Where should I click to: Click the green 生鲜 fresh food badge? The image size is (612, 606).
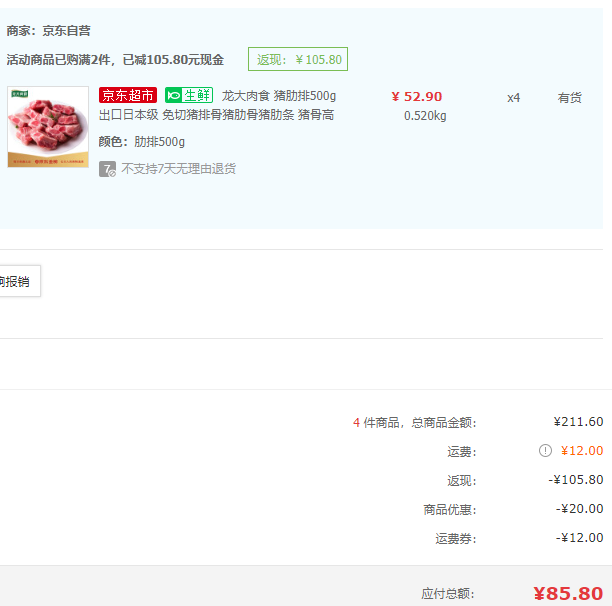189,95
